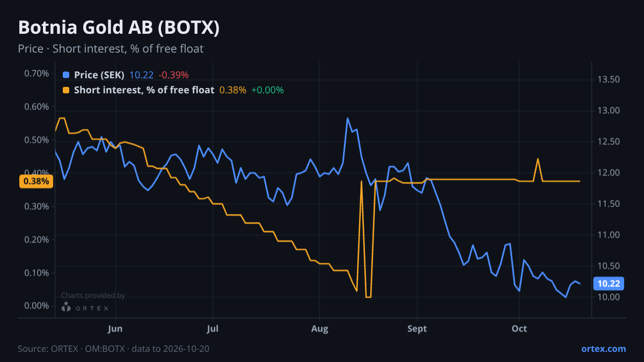Screen dimensions: 644x362
Task: Click the 12.50 right axis label
Action: point(609,142)
